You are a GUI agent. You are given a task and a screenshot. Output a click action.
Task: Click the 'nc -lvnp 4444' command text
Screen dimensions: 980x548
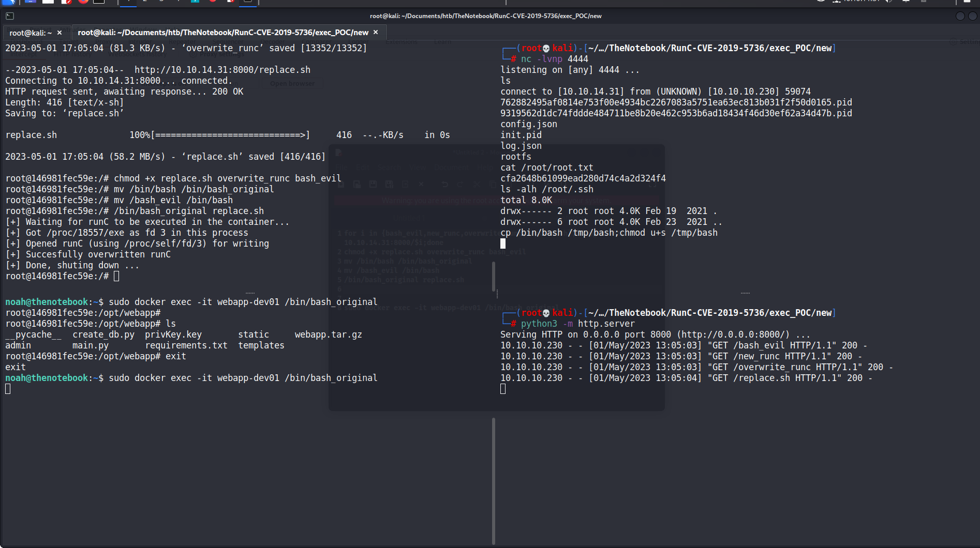(x=555, y=59)
